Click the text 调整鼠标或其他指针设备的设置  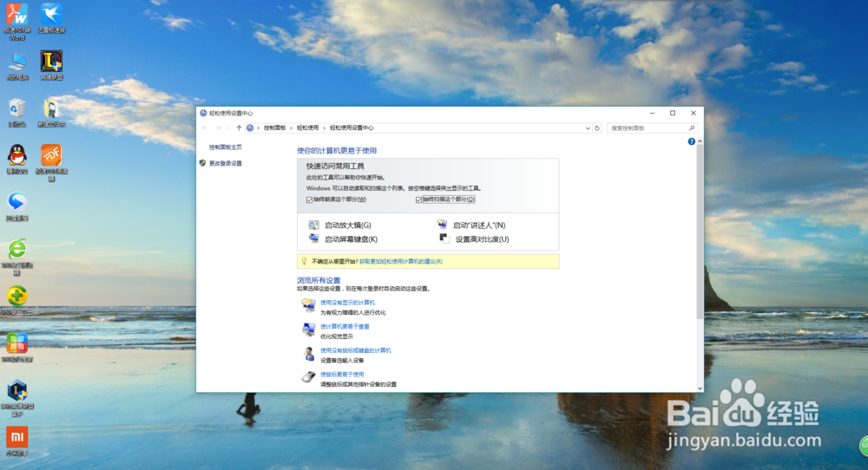(x=358, y=384)
